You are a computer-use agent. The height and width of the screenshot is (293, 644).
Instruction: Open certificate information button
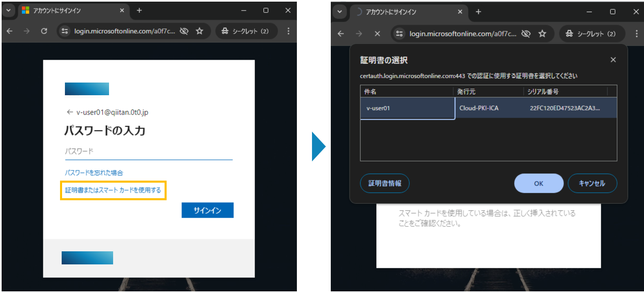(385, 183)
